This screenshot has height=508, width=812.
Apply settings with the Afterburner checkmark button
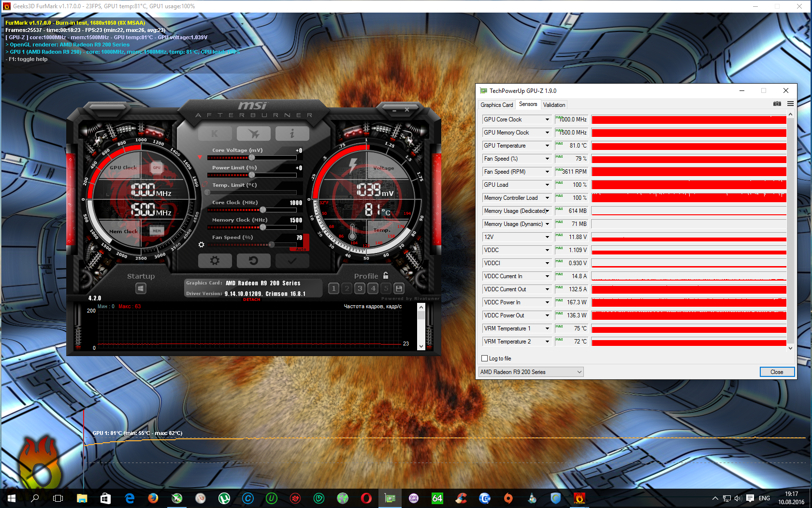click(292, 261)
